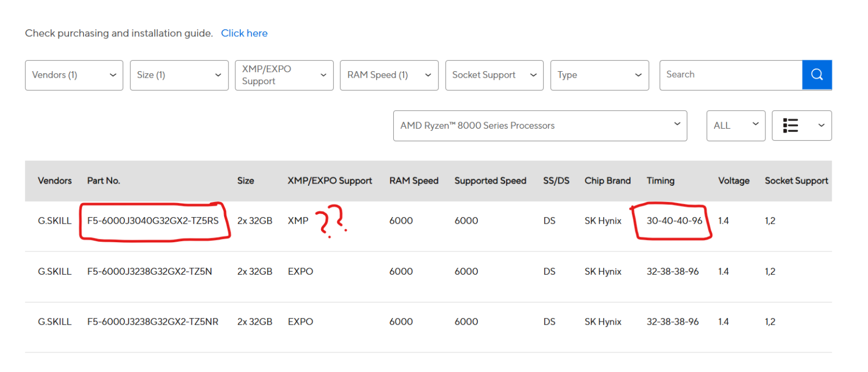Expand the Size (1) filter dropdown
Image resolution: width=868 pixels, height=372 pixels.
(179, 75)
